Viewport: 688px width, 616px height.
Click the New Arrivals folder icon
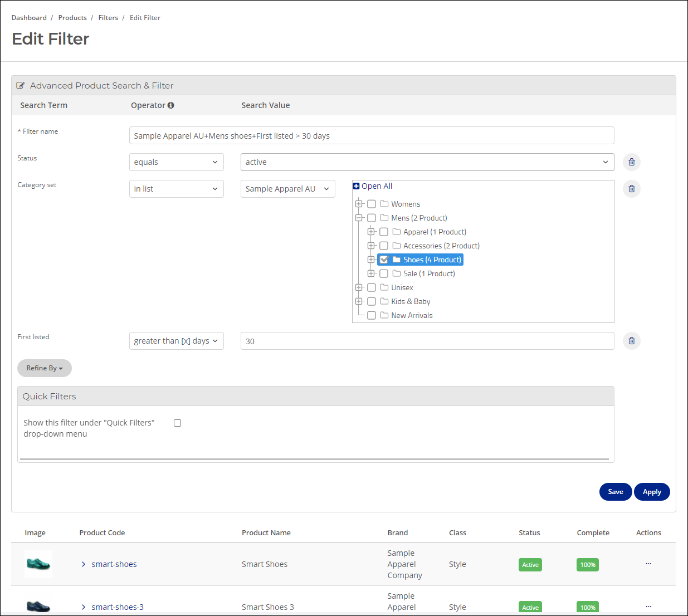[384, 315]
